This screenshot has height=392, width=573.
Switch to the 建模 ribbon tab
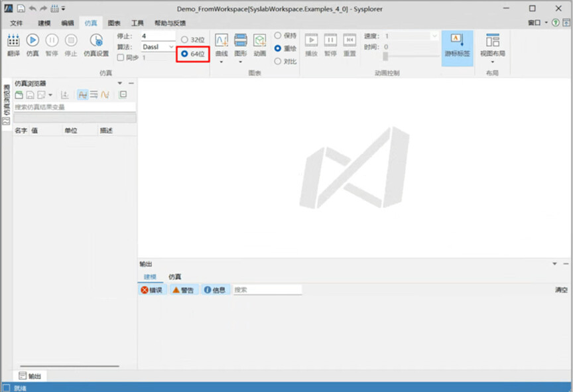point(44,23)
